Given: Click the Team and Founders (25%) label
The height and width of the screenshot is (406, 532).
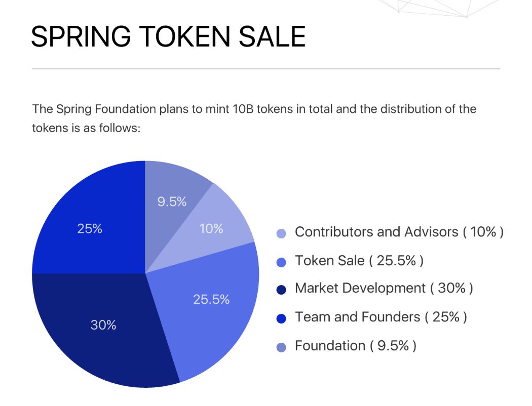Looking at the screenshot, I should (381, 317).
